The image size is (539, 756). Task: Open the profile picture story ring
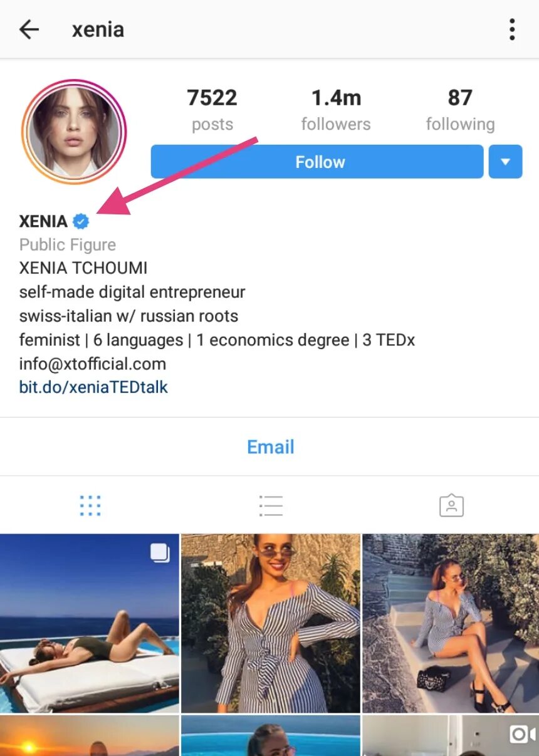[x=74, y=131]
